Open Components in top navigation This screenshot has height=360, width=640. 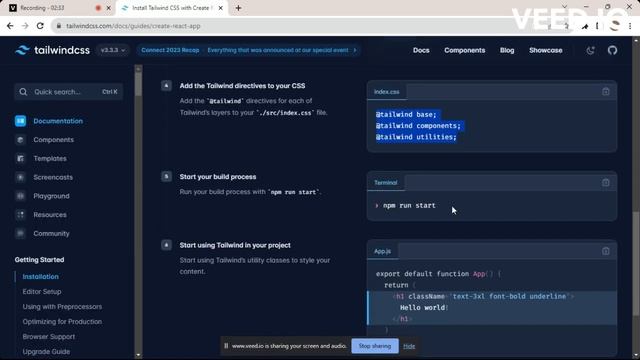pos(464,50)
